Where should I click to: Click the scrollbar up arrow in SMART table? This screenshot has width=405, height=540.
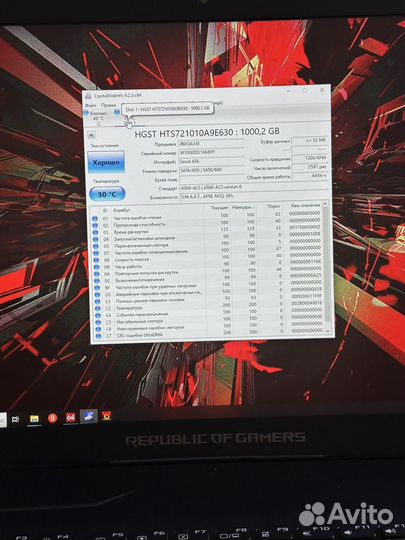pos(325,204)
